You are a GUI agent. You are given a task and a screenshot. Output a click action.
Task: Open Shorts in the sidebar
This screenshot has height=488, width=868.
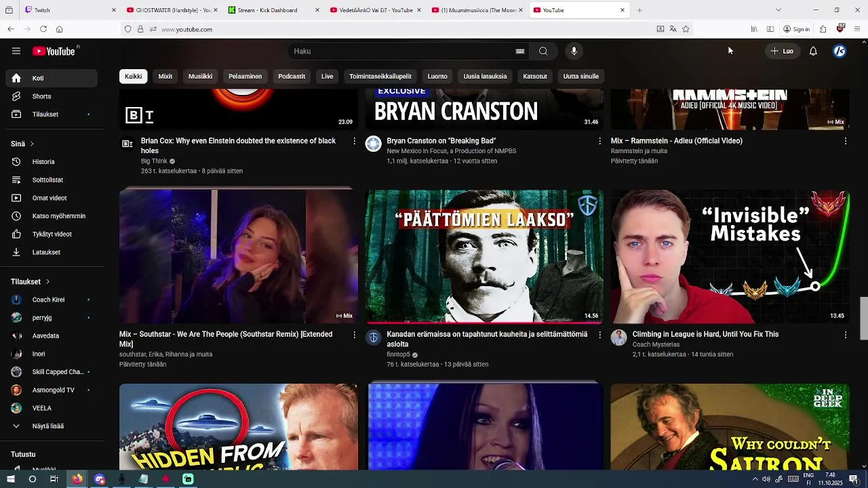52,96
